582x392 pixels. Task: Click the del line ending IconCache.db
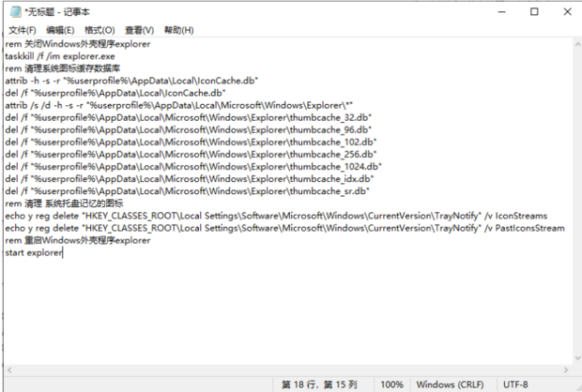pos(115,93)
